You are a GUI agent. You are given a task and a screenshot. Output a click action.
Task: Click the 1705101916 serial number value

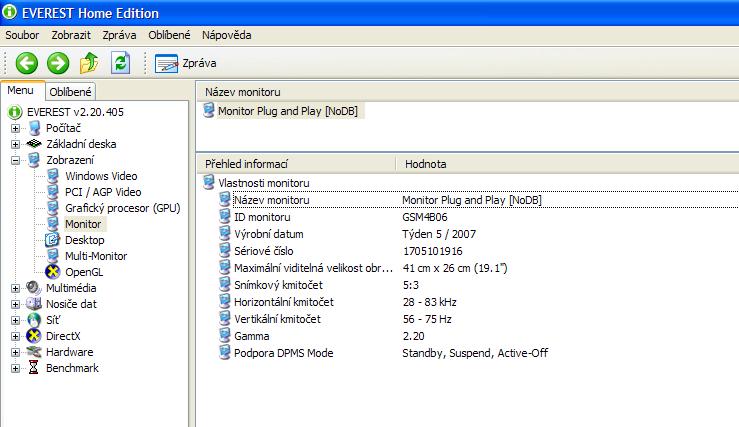(x=433, y=251)
